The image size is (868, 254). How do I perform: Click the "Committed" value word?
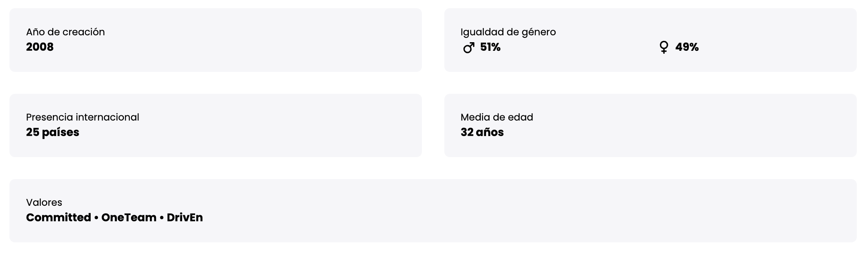point(58,217)
